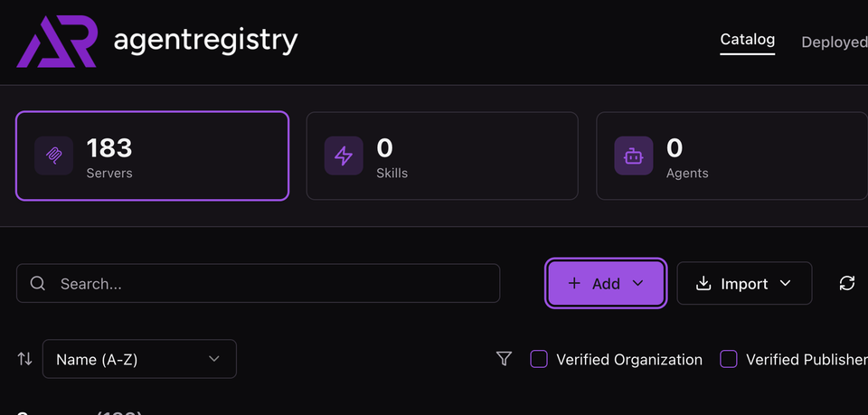Viewport: 868px width, 415px height.
Task: Click the refresh icon next to Import
Action: tap(846, 283)
